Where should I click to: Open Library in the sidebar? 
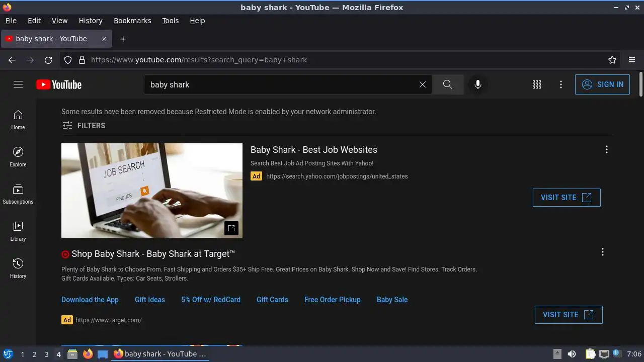[x=18, y=231]
